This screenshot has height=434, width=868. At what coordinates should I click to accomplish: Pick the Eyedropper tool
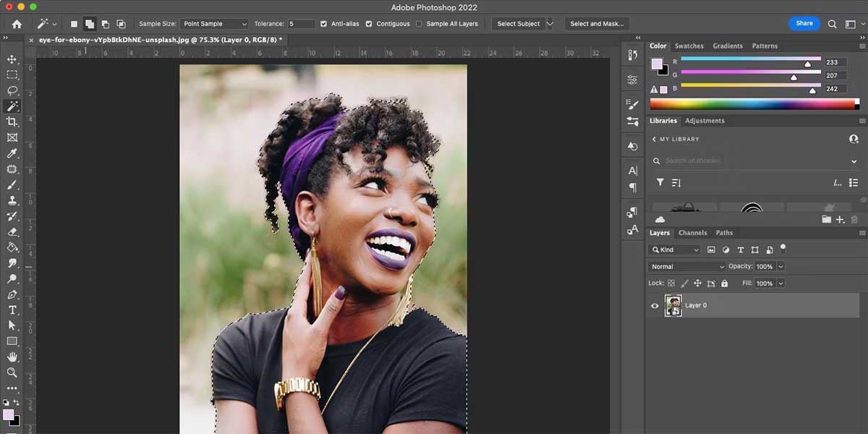(x=12, y=153)
